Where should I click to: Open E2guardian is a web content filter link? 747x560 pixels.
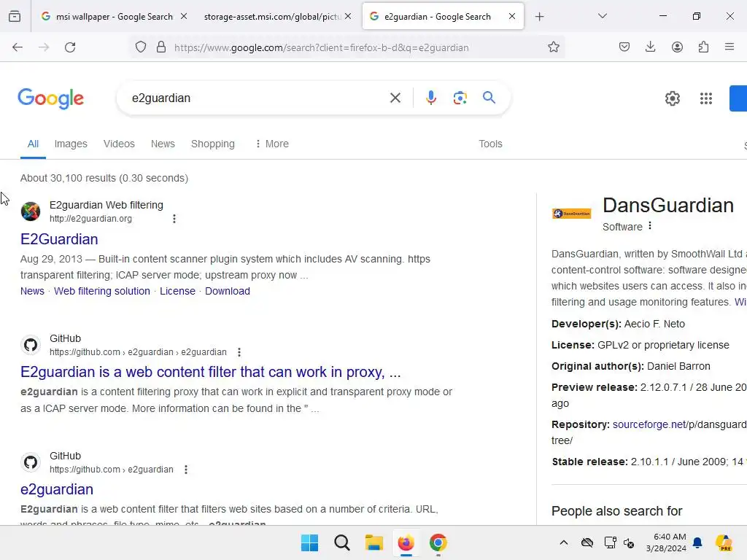pos(211,372)
